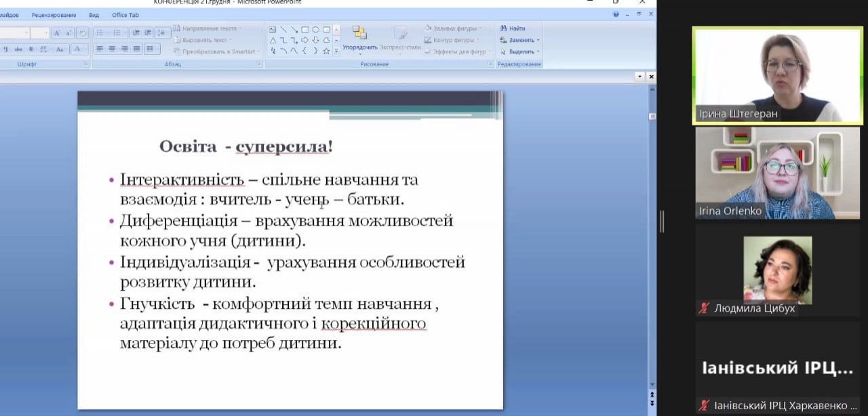Click the slide pane vertical scrollbar down arrow
868x416 pixels.
point(652,384)
